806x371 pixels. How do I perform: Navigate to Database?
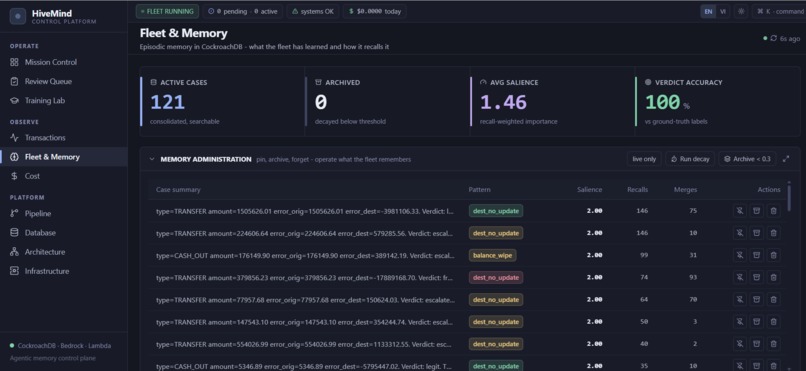64,233
